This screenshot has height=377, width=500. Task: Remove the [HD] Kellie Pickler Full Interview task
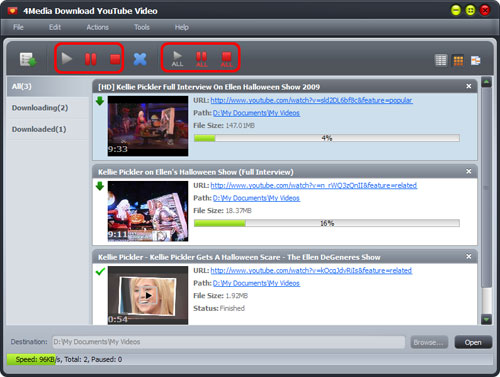pos(469,86)
